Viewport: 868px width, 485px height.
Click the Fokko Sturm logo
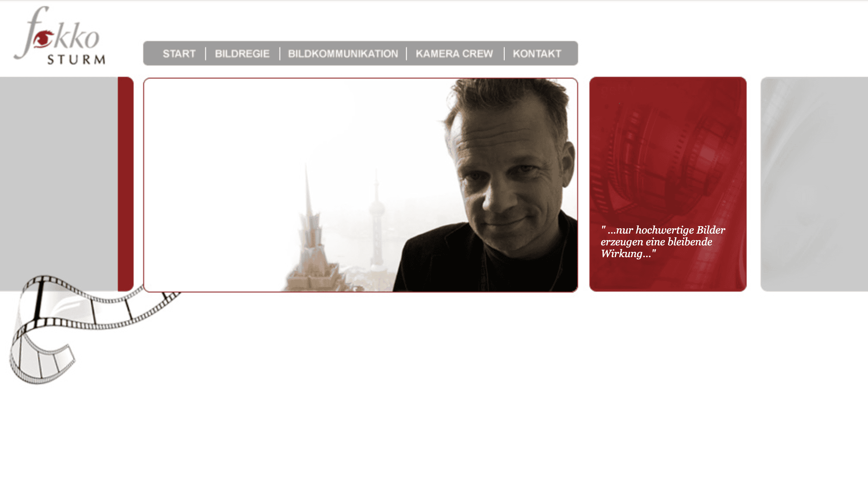click(60, 36)
